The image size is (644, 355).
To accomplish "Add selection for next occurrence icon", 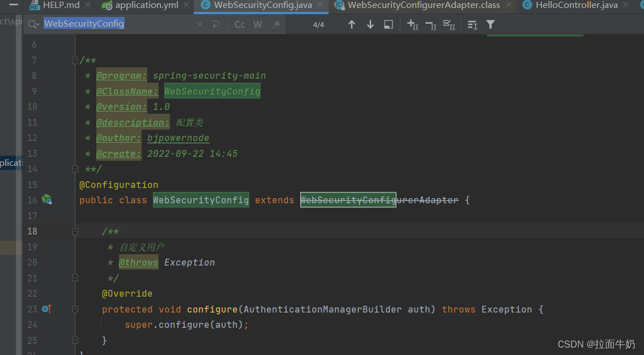I will coord(412,24).
